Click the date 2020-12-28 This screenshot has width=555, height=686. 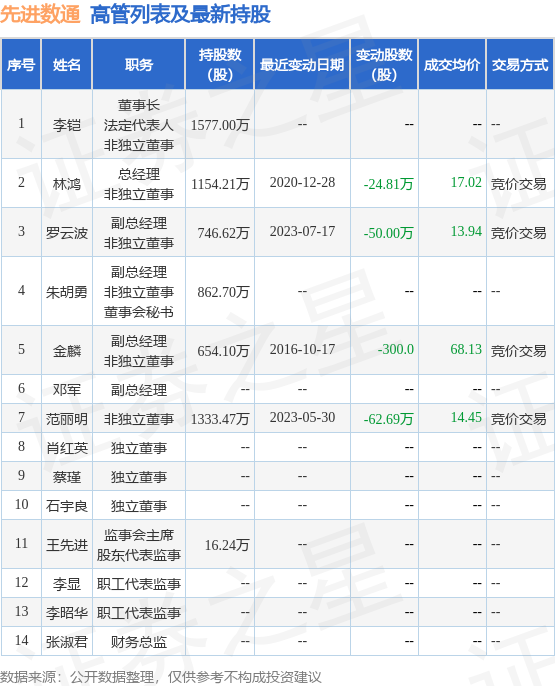coord(302,182)
